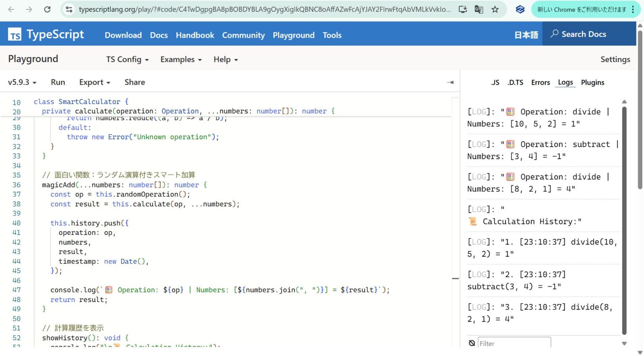Click the site information icon in address bar

(68, 8)
